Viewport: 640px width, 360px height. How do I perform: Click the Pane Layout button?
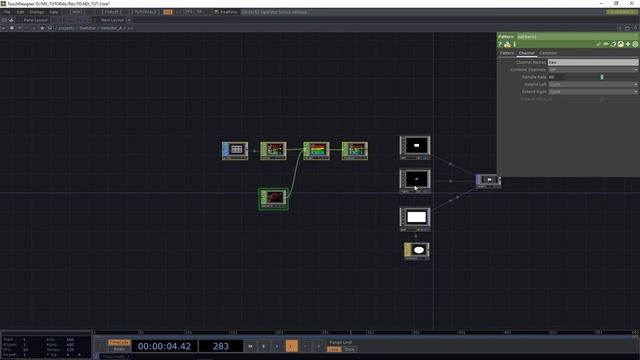35,20
